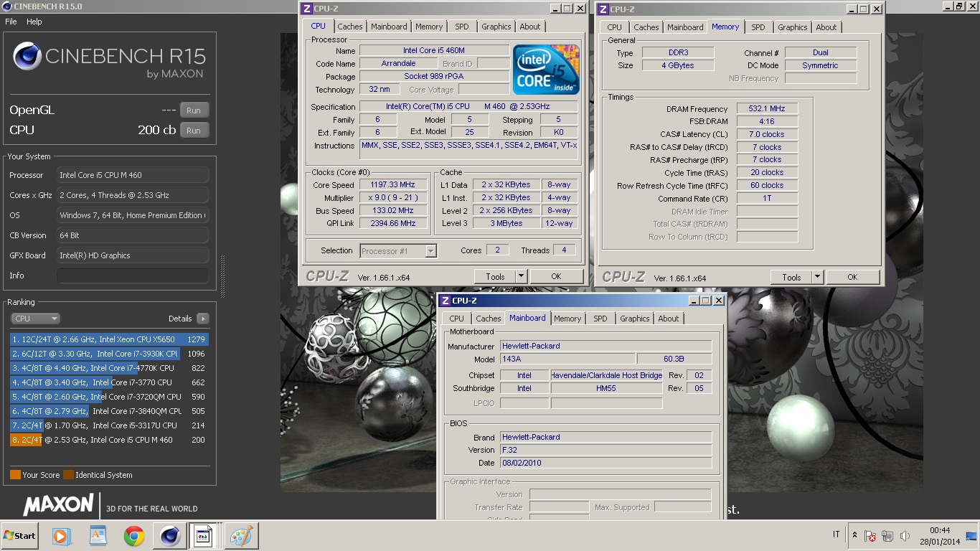980x551 pixels.
Task: Show desktop via the corner tray icon
Action: (x=971, y=535)
